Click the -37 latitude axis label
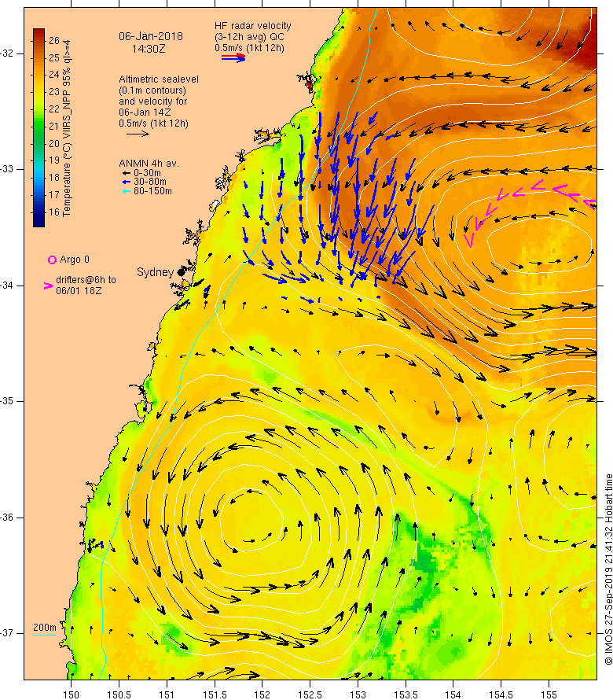The width and height of the screenshot is (613, 700). 7,633
